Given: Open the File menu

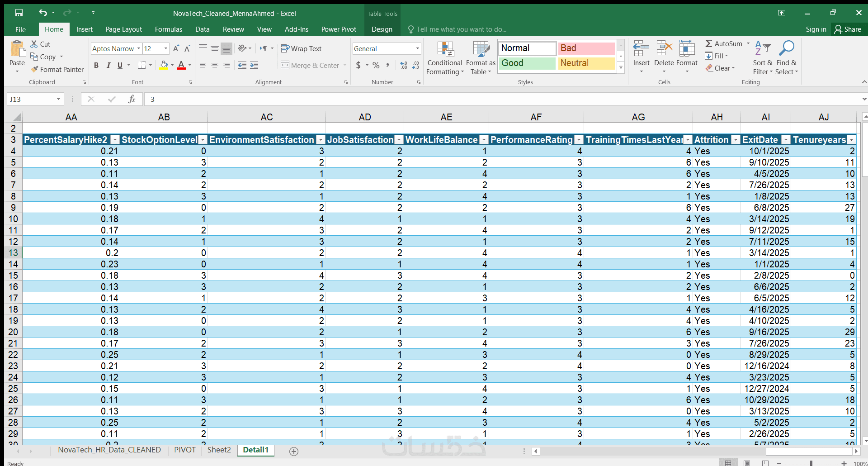Looking at the screenshot, I should [20, 29].
